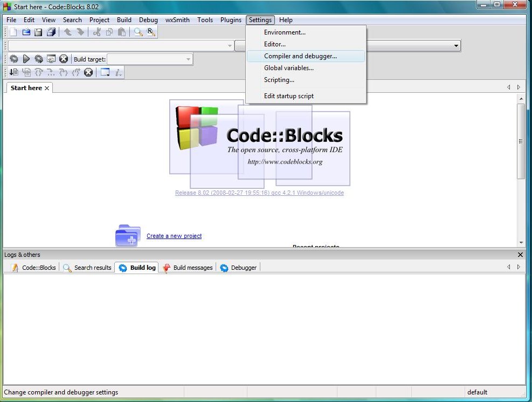Click the Create a new project link

coord(174,236)
